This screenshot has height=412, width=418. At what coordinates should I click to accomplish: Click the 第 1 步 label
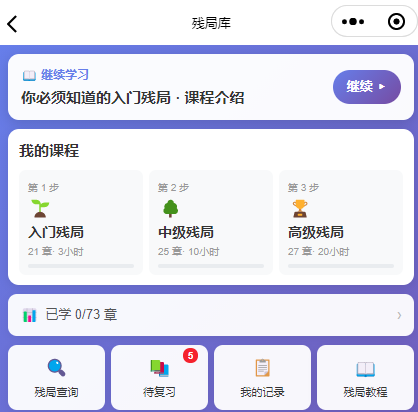(x=44, y=188)
